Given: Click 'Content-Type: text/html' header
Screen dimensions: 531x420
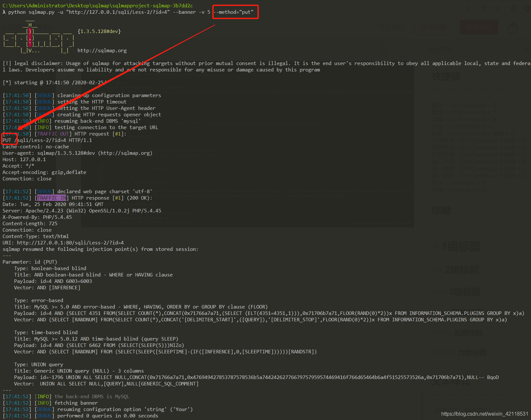Looking at the screenshot, I should [x=36, y=236].
